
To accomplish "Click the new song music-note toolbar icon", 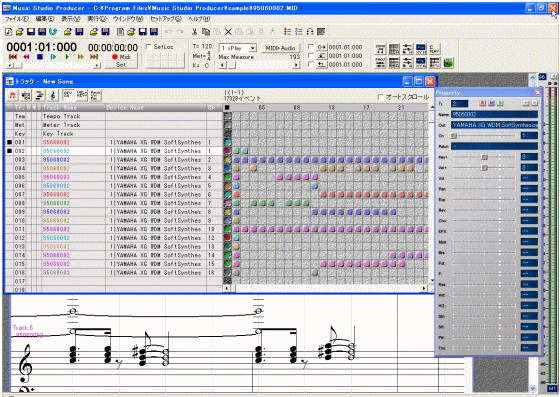I will pos(9,32).
